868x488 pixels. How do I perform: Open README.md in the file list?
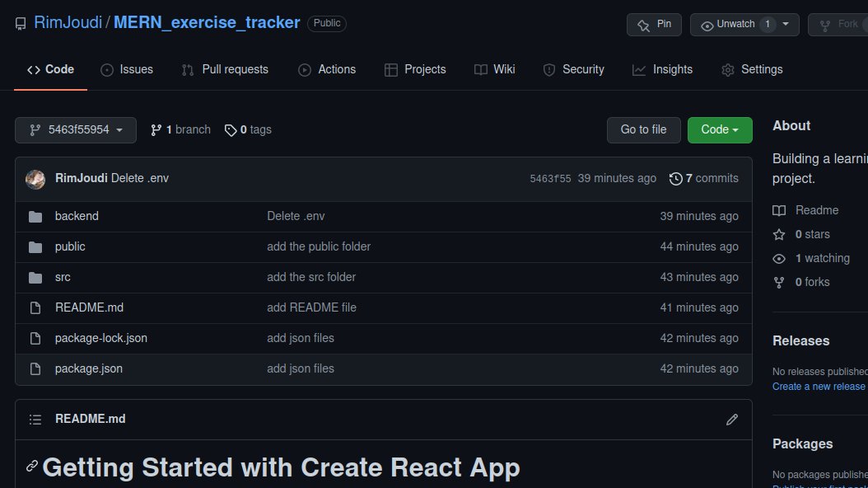89,307
